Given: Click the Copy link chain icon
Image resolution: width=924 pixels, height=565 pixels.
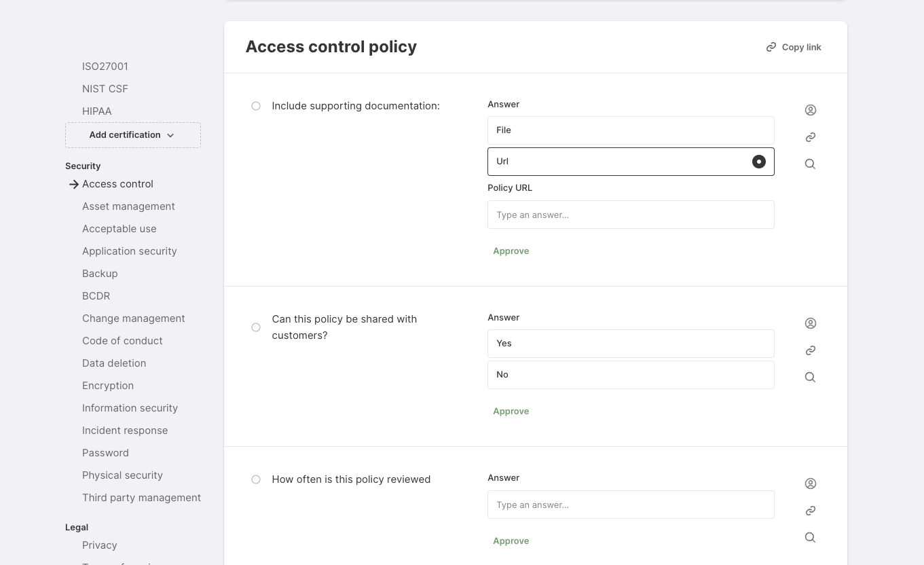Looking at the screenshot, I should tap(771, 47).
